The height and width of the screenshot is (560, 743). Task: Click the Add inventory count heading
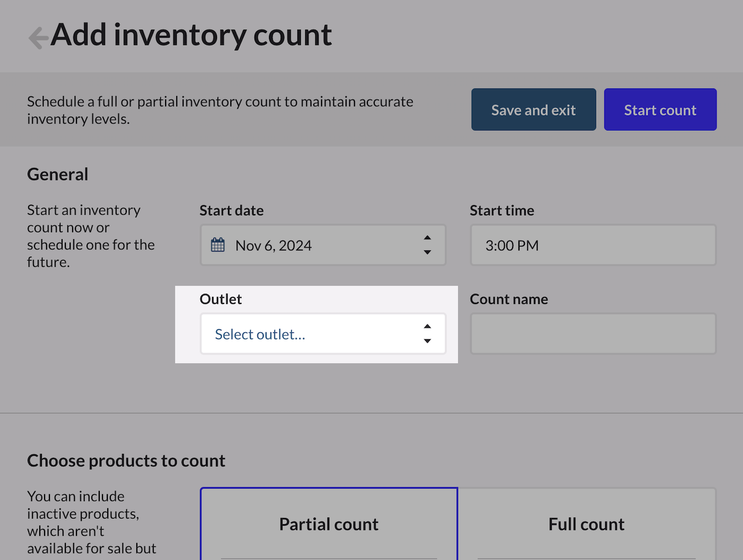(191, 35)
